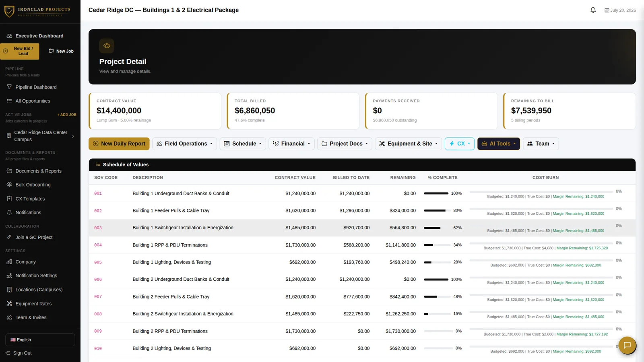Click the Equipment Rates tools icon

(x=9, y=304)
